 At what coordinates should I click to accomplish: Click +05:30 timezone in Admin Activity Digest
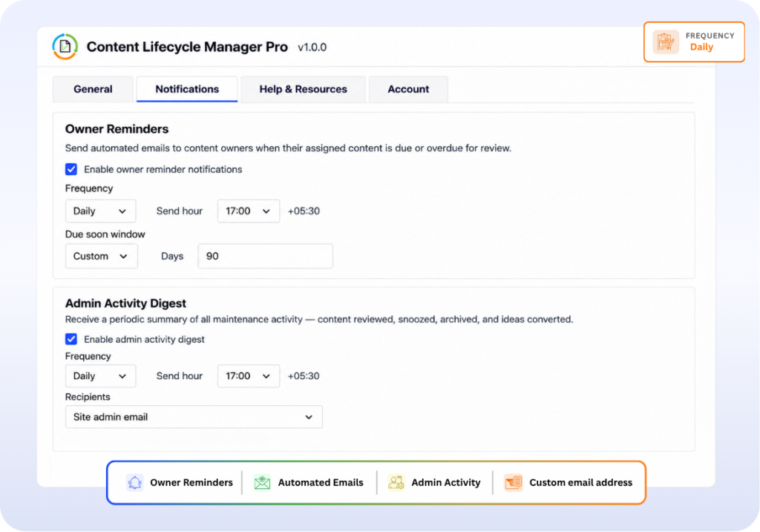304,376
